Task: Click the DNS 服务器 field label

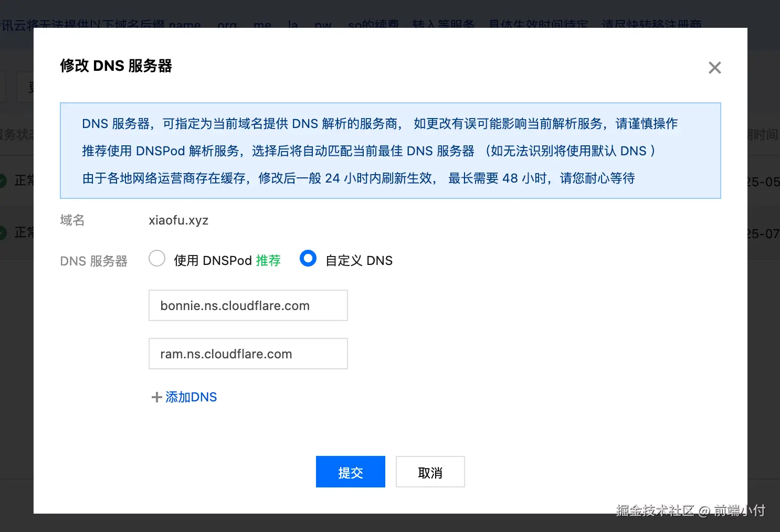Action: pyautogui.click(x=94, y=261)
